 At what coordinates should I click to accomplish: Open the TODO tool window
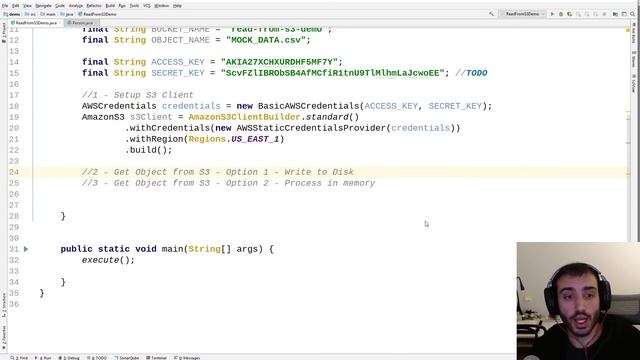point(97,358)
